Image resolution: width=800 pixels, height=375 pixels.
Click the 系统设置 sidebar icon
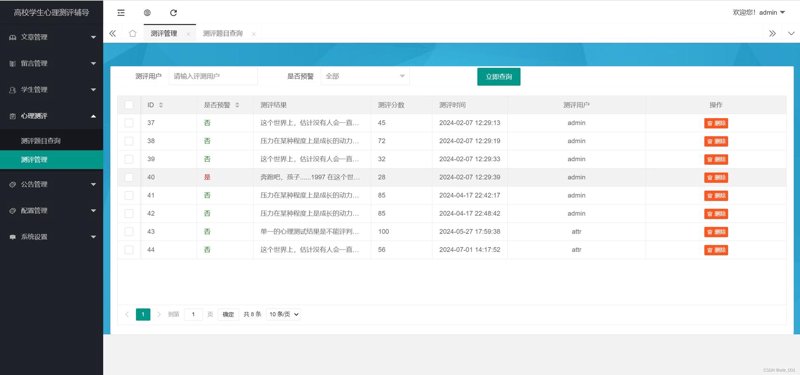[13, 237]
